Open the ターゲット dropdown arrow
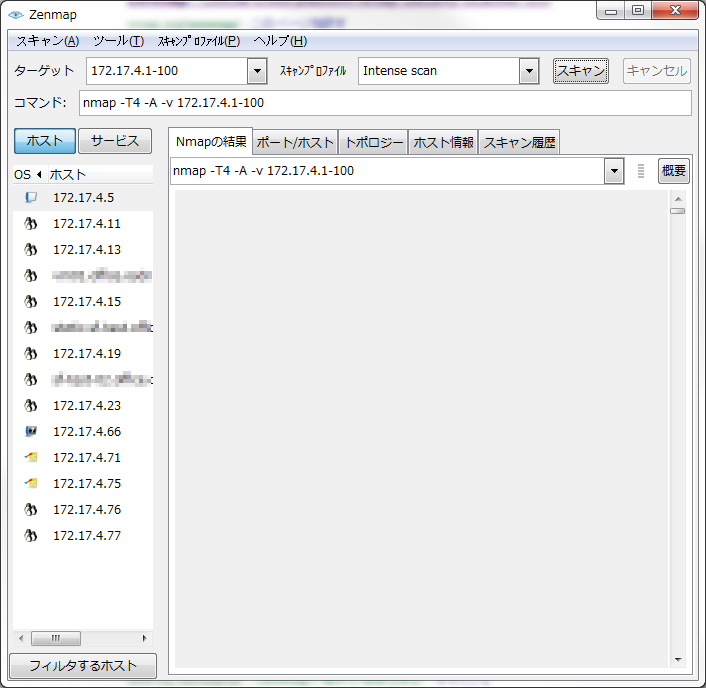Image resolution: width=706 pixels, height=688 pixels. click(257, 71)
